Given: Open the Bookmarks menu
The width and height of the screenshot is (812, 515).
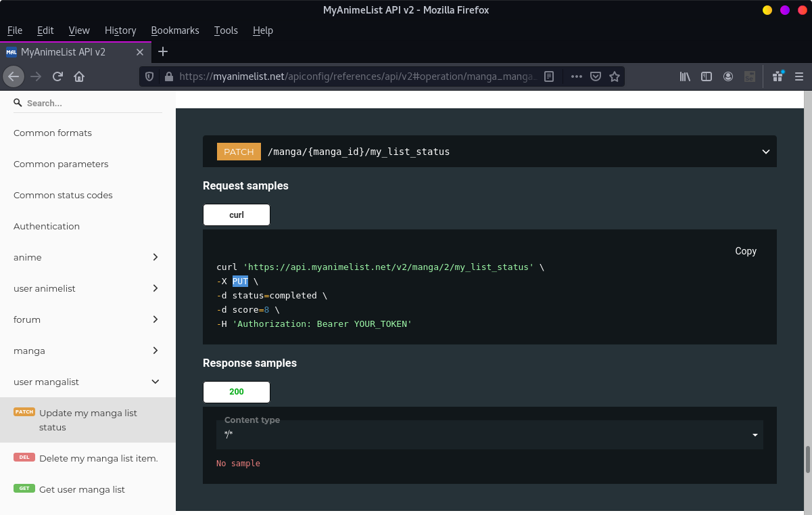Looking at the screenshot, I should click(x=175, y=30).
